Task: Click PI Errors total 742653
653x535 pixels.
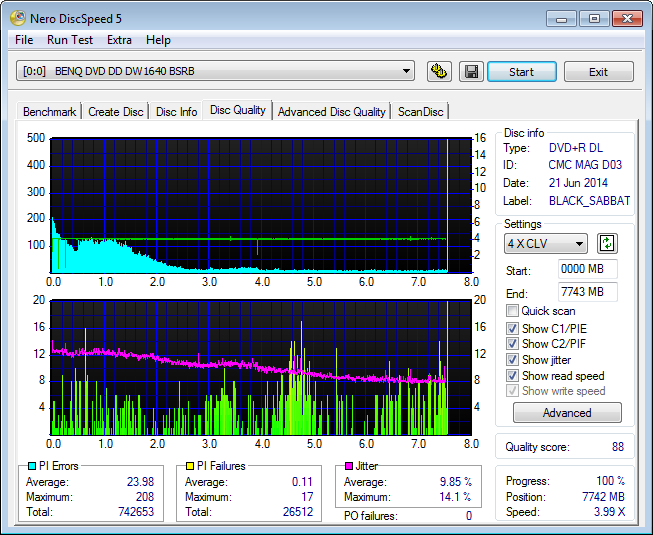Action: (136, 511)
